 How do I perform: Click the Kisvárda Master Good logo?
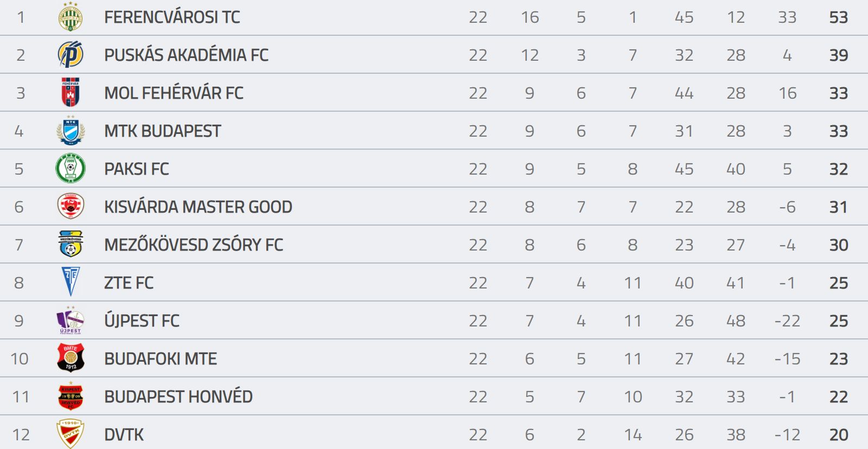point(71,206)
